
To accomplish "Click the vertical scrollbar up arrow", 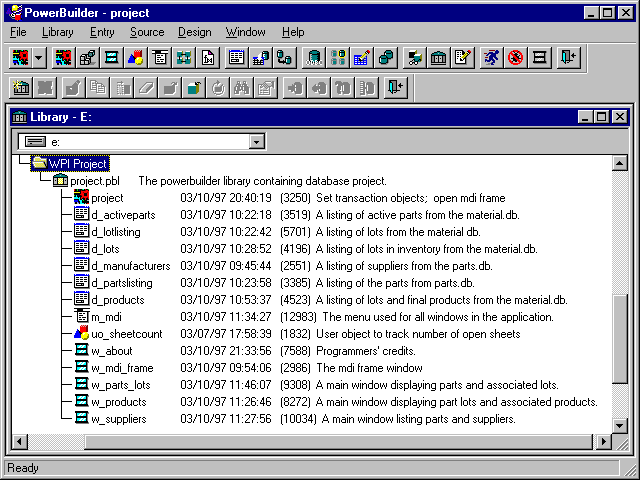I will pyautogui.click(x=620, y=163).
